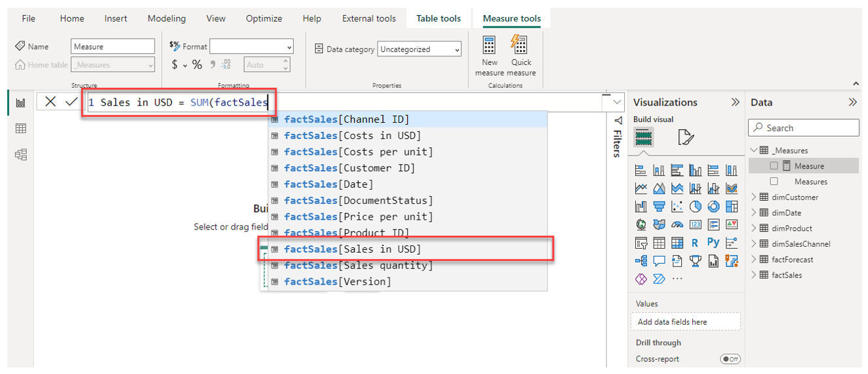Click the Quick measure button
The height and width of the screenshot is (374, 868).
tap(521, 56)
